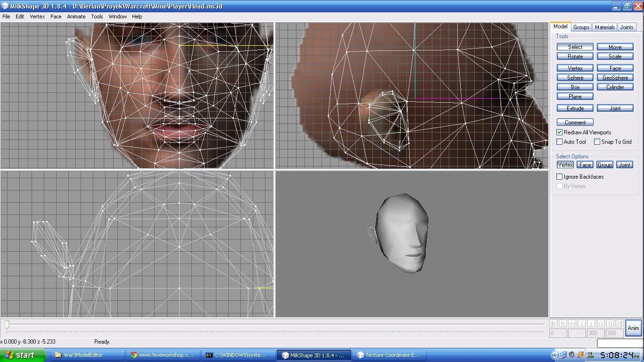The height and width of the screenshot is (362, 644).
Task: Switch to the Model tab
Action: [561, 27]
